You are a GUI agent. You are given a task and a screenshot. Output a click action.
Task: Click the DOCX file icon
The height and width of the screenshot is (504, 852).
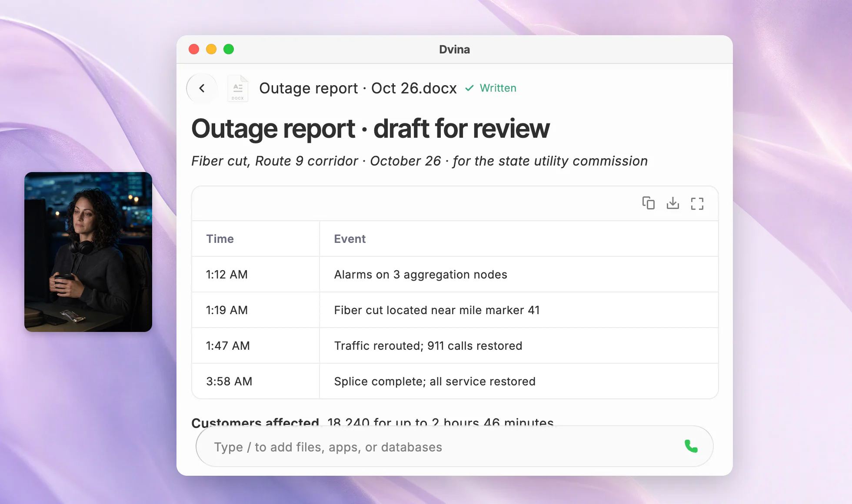click(238, 89)
